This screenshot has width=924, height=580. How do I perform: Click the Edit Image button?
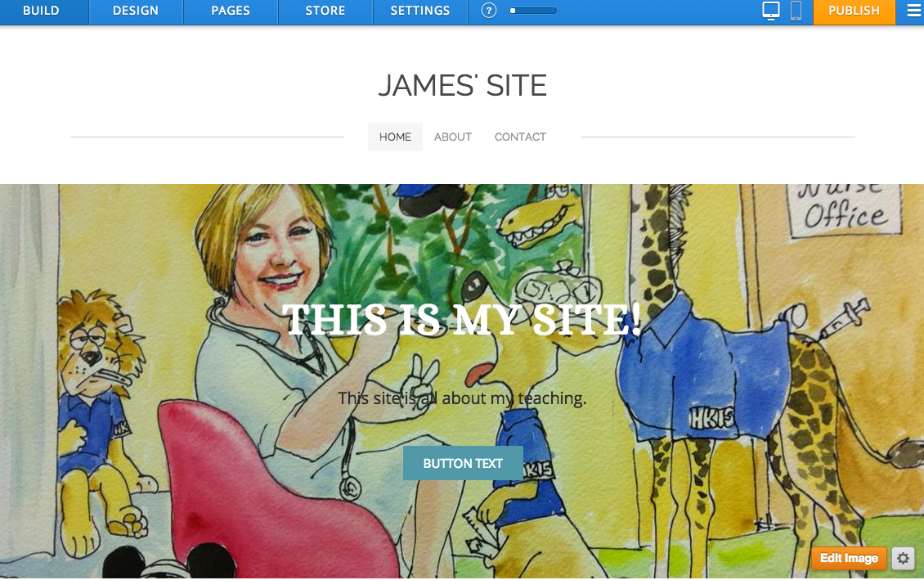tap(849, 558)
